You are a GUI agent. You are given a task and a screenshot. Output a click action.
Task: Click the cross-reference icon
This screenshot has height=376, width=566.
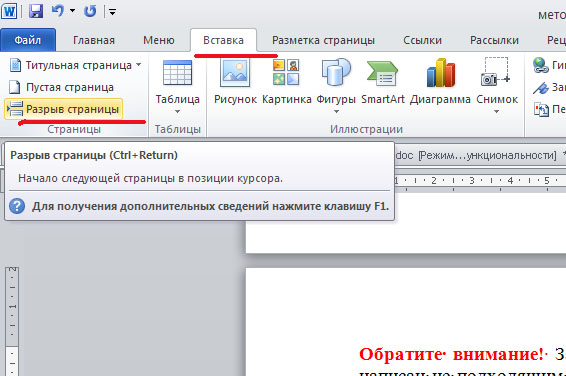(x=541, y=109)
